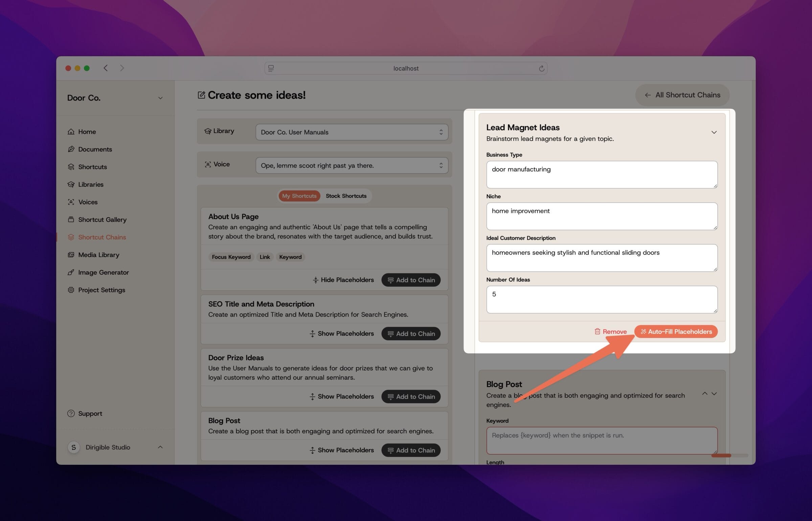
Task: Click Auto-Fill Placeholders button
Action: [x=676, y=332]
